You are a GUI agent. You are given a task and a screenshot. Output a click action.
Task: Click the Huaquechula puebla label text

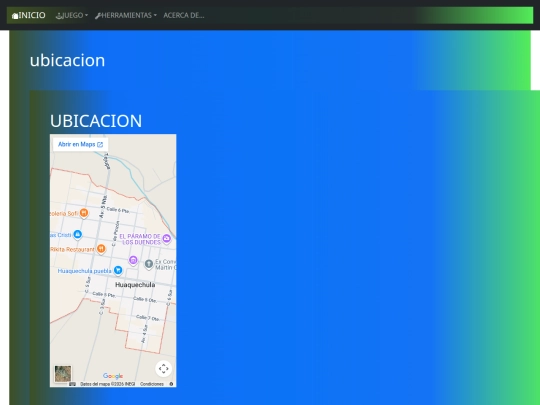tap(85, 271)
